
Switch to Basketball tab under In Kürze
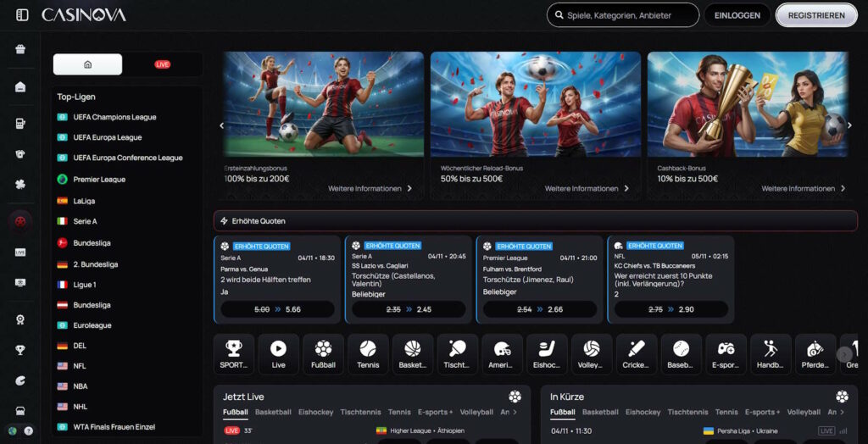pos(600,413)
